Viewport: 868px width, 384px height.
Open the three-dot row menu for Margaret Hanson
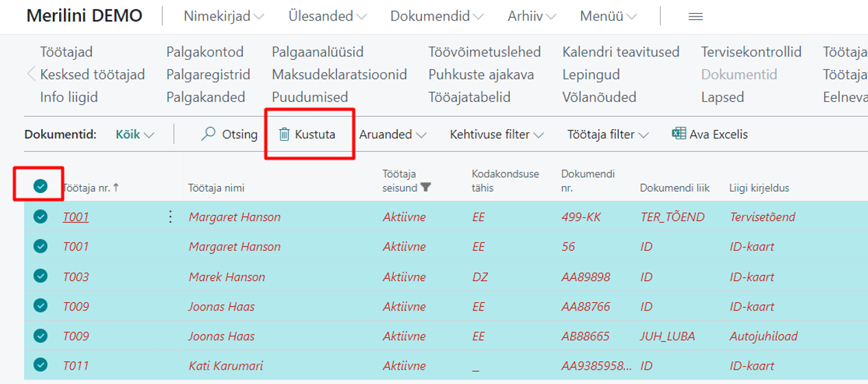pos(170,217)
